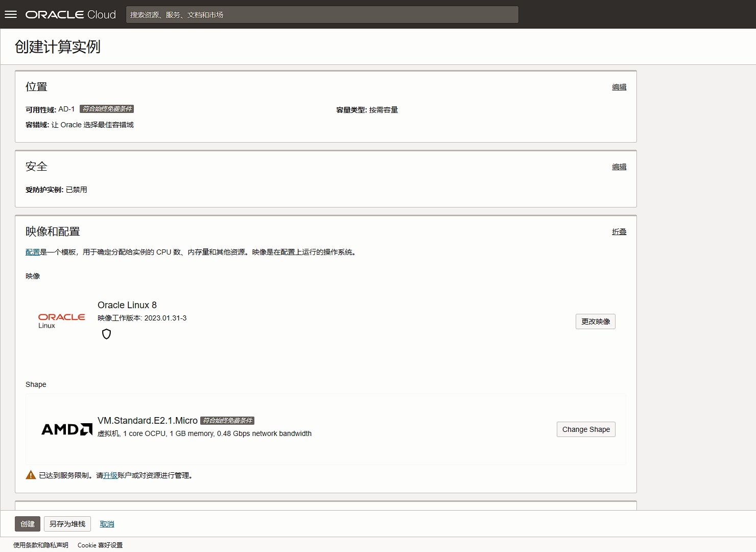Click 另存为堆栈 button

point(67,524)
